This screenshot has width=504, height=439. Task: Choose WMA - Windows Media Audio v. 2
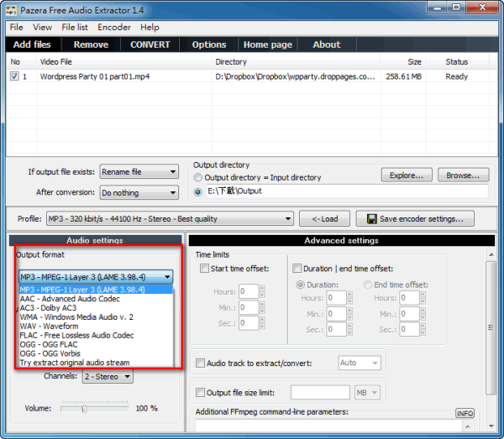point(96,317)
